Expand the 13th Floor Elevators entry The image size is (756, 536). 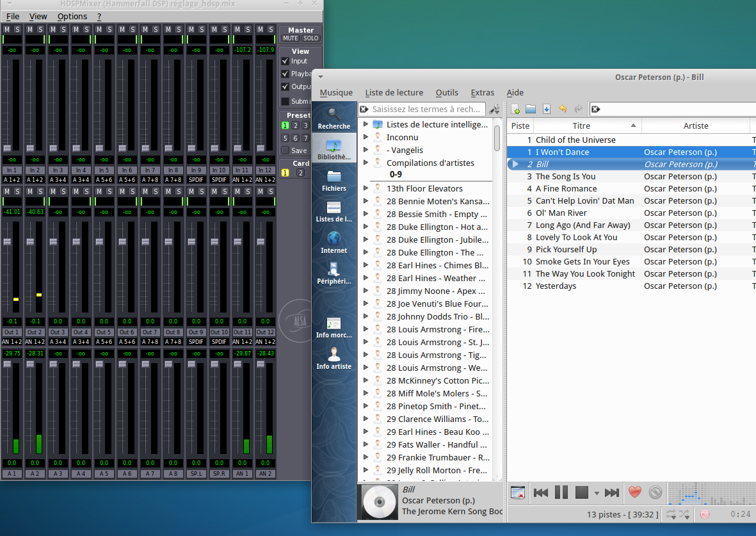coord(366,188)
